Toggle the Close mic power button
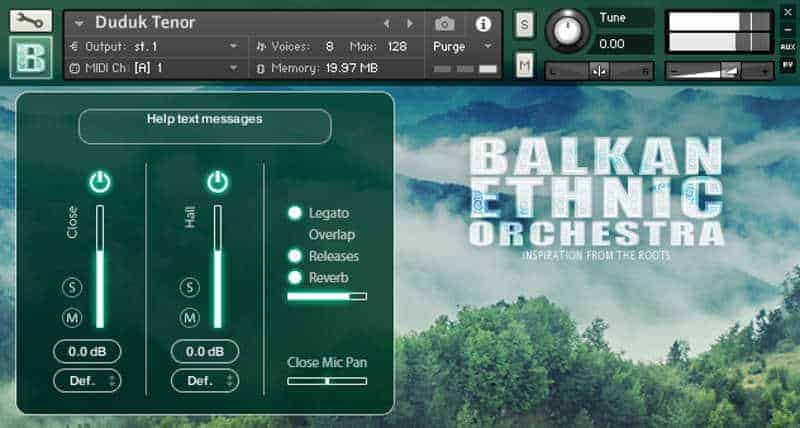Screen dimensions: 800x428 coord(99,182)
